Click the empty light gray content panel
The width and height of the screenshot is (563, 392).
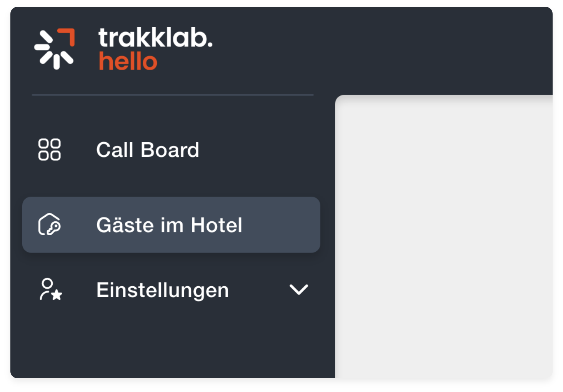[x=444, y=237]
